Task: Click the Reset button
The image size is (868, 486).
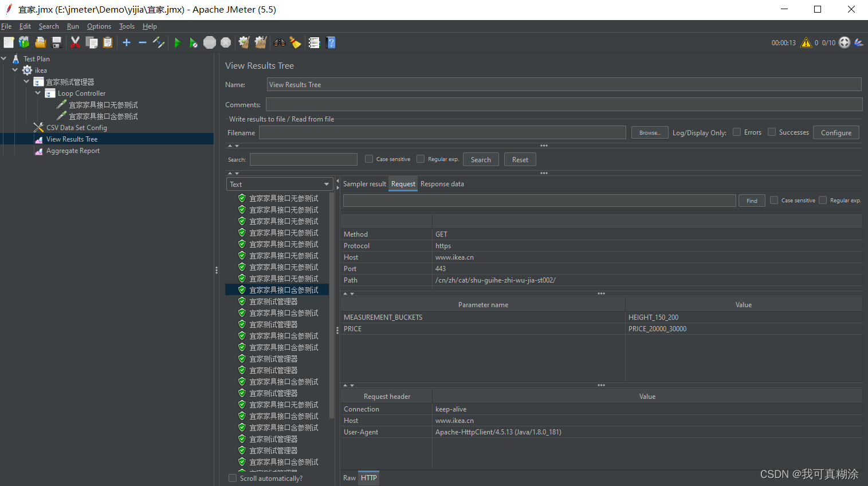Action: coord(520,159)
